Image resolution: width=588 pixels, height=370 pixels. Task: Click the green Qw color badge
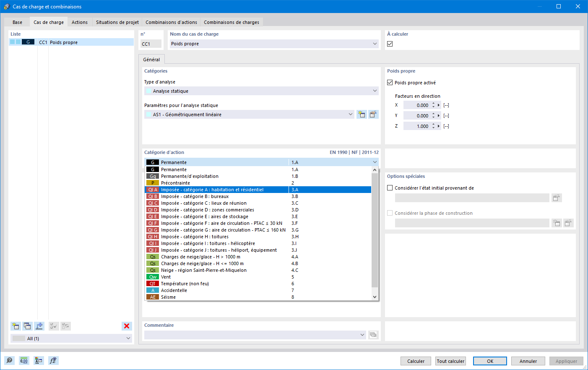(153, 277)
